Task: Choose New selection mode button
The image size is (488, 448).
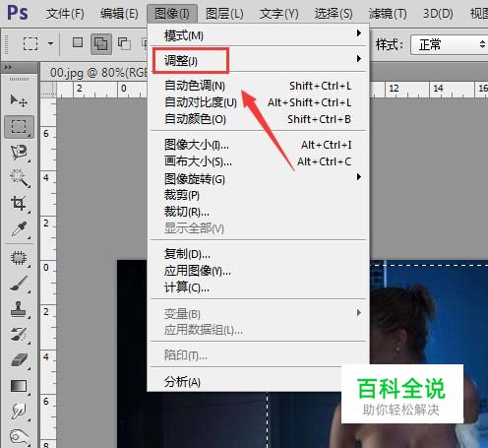Action: [x=78, y=43]
